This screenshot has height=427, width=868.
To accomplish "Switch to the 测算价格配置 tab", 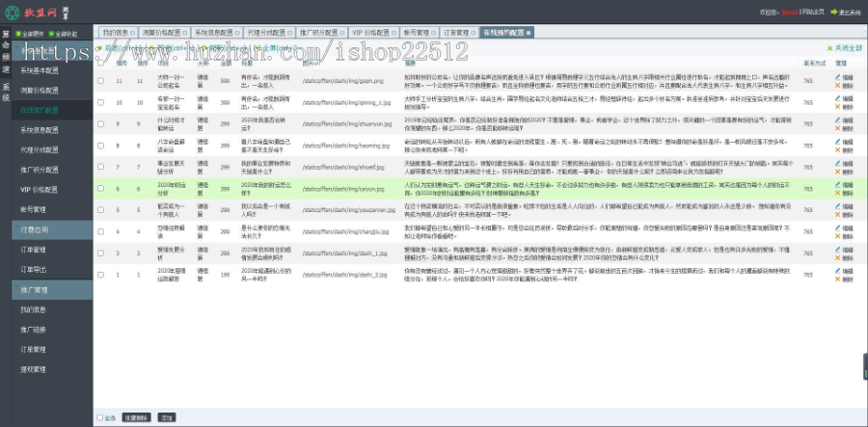I will pos(163,33).
